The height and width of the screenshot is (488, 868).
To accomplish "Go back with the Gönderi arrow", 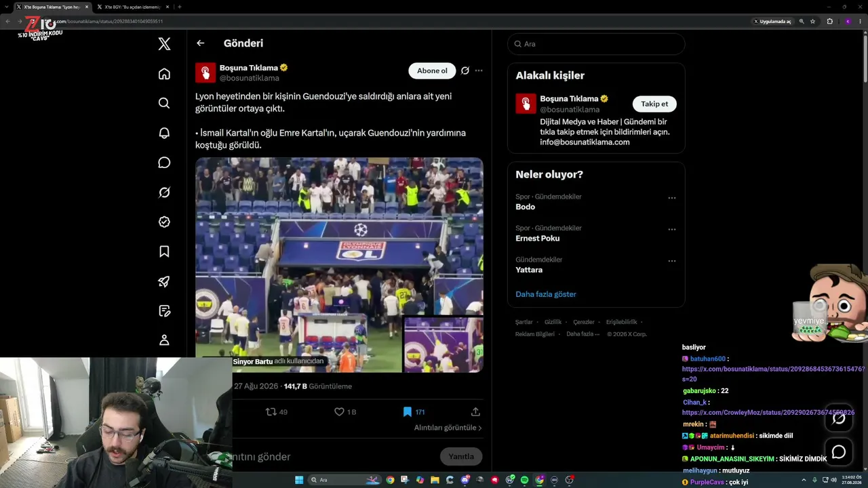I will click(x=200, y=43).
